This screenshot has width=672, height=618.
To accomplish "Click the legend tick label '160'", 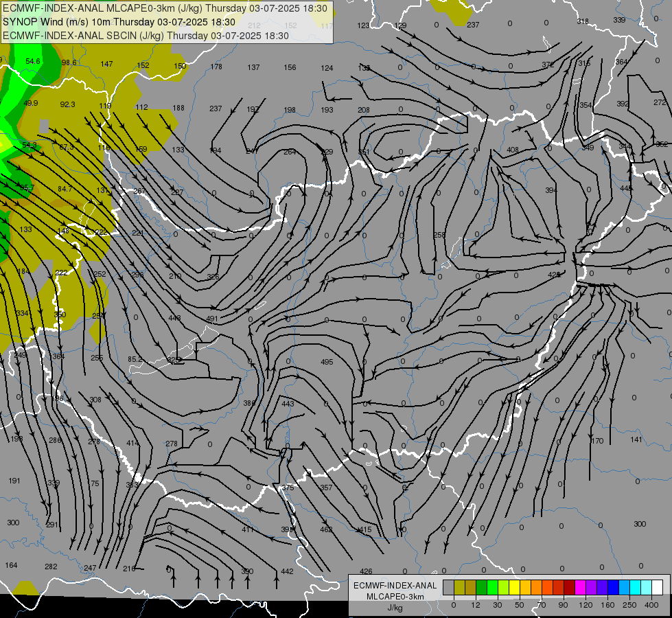I will point(607,605).
